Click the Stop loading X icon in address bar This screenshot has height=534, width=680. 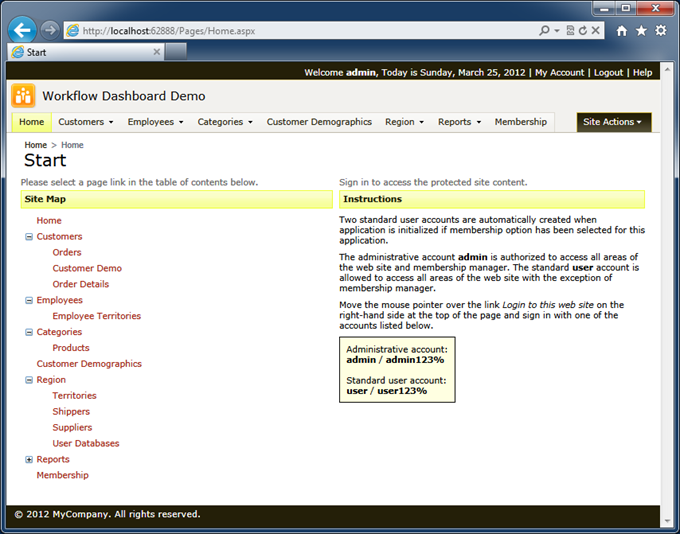click(595, 31)
